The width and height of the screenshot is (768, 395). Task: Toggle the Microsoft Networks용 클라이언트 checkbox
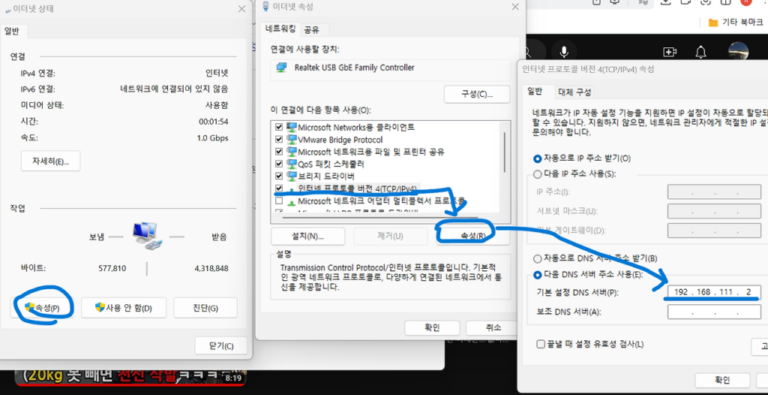point(279,127)
